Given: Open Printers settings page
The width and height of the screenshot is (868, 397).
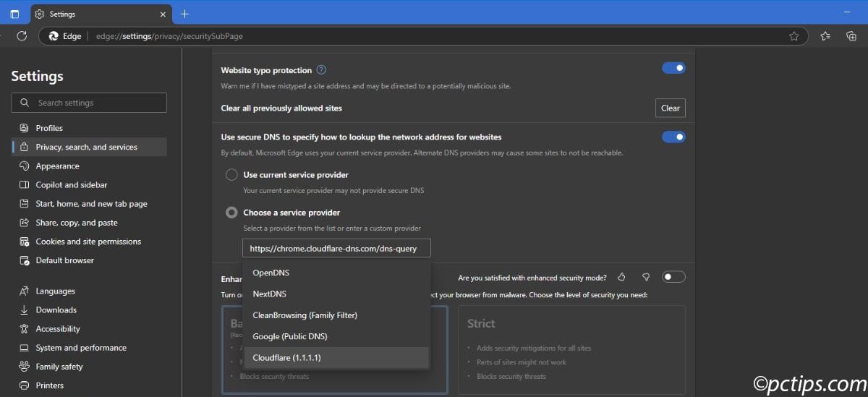Looking at the screenshot, I should click(89, 385).
